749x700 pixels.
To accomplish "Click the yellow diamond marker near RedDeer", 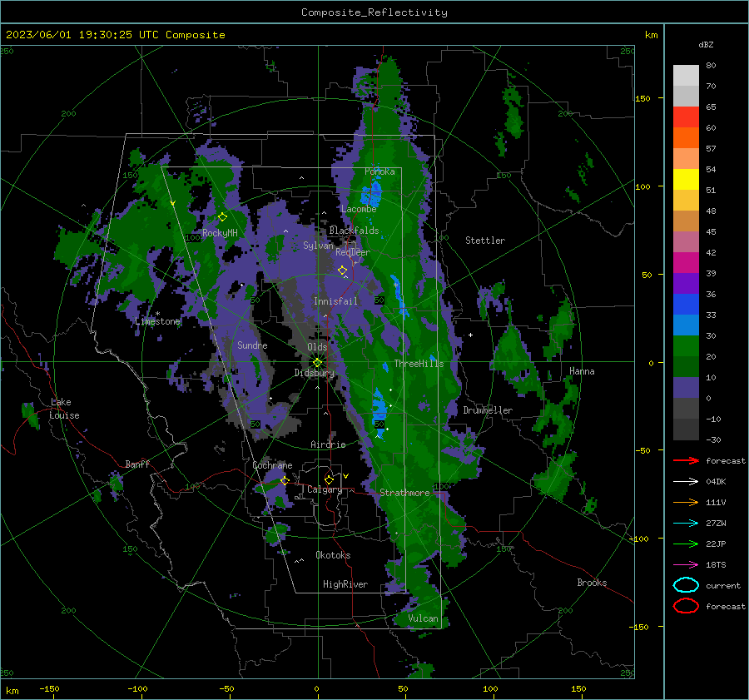I will [342, 271].
